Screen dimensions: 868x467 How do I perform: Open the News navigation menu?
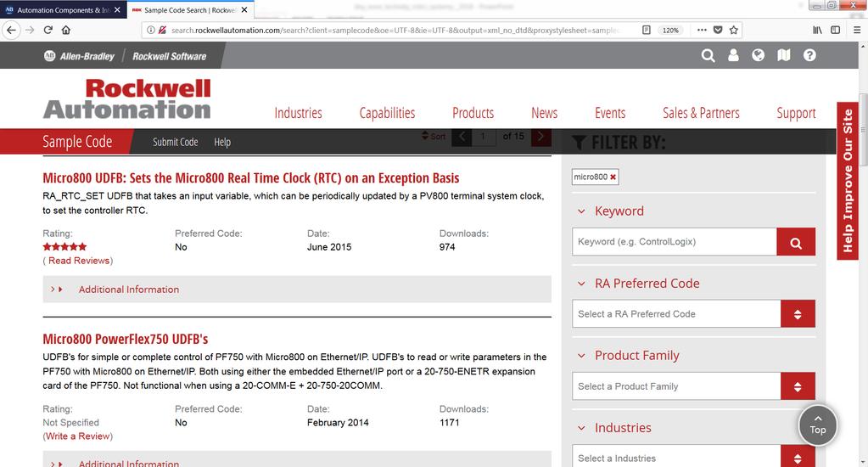[x=544, y=113]
